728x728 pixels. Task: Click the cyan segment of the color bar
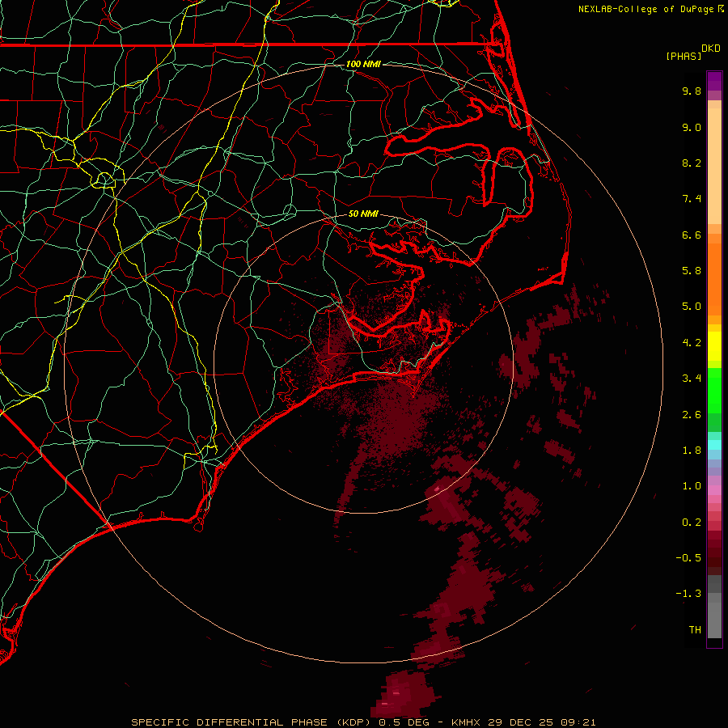714,445
